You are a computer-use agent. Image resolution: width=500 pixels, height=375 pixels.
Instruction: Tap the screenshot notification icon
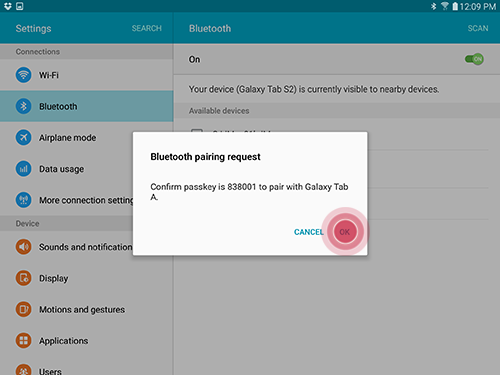pyautogui.click(x=20, y=6)
